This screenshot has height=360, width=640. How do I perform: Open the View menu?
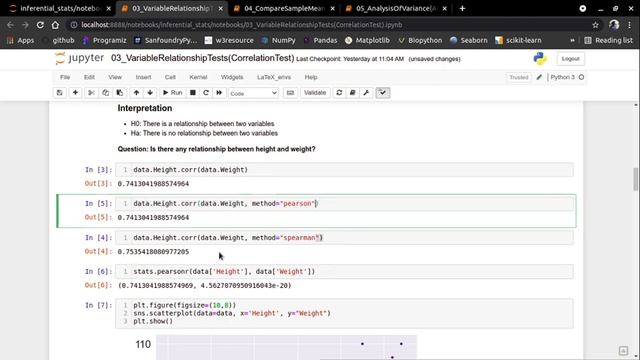click(115, 77)
